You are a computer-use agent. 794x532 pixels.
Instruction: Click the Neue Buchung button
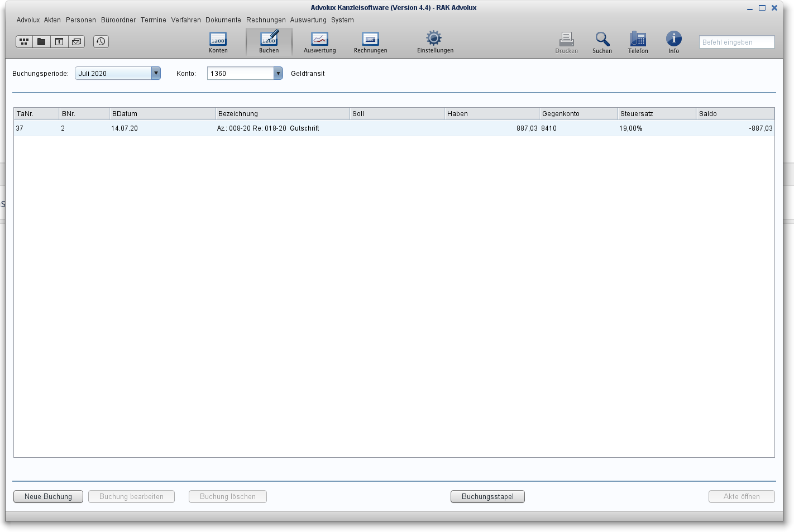48,496
